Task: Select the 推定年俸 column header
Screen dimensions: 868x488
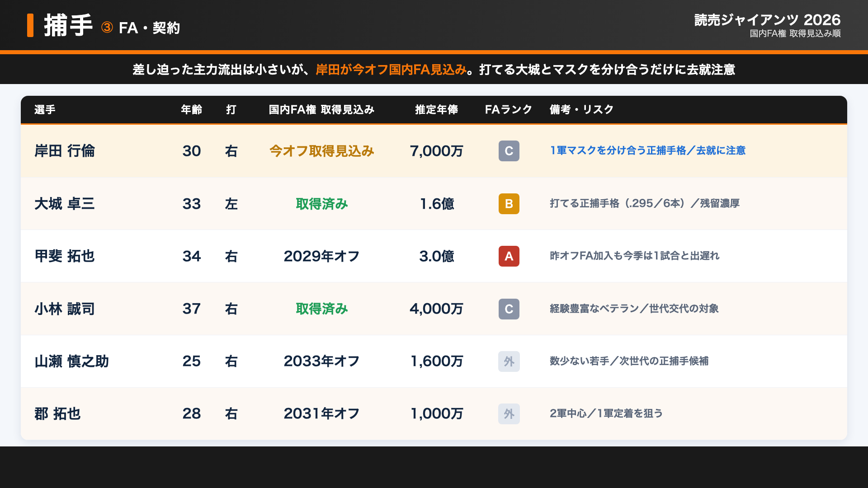Action: pos(437,109)
